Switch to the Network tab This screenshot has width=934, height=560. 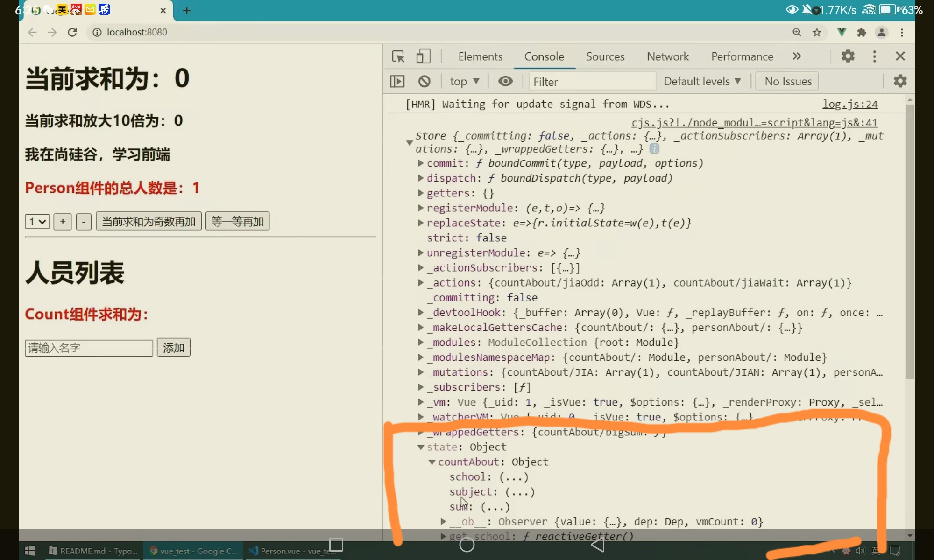pos(667,56)
